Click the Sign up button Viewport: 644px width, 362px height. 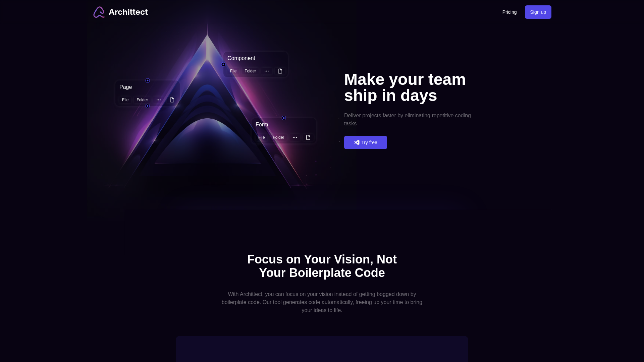tap(538, 12)
